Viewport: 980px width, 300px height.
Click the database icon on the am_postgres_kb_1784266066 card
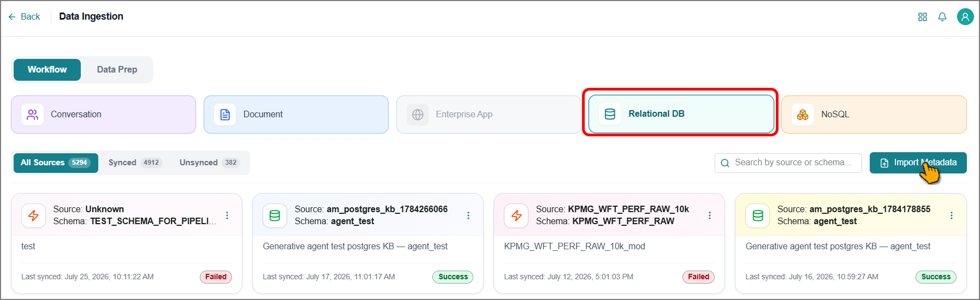coord(275,215)
